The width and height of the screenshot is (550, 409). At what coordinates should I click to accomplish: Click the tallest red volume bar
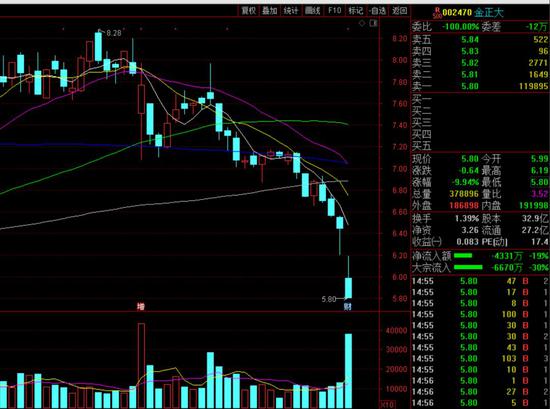(x=141, y=366)
